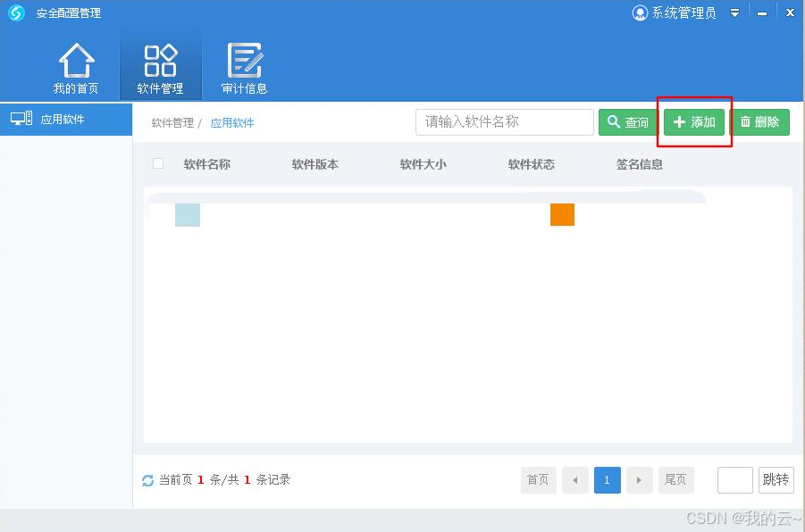The height and width of the screenshot is (532, 805).
Task: Select 软件管理 grid icon
Action: [160, 61]
